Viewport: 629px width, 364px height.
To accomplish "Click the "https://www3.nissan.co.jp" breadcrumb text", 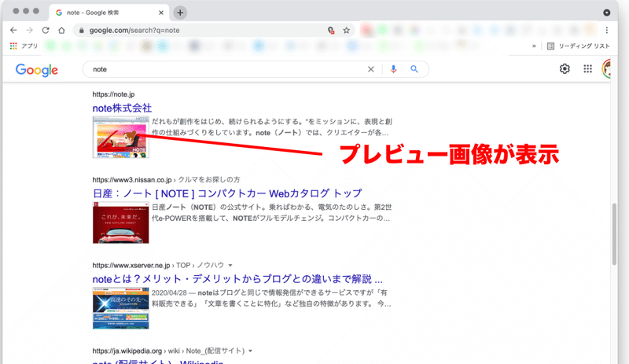I will coord(132,180).
